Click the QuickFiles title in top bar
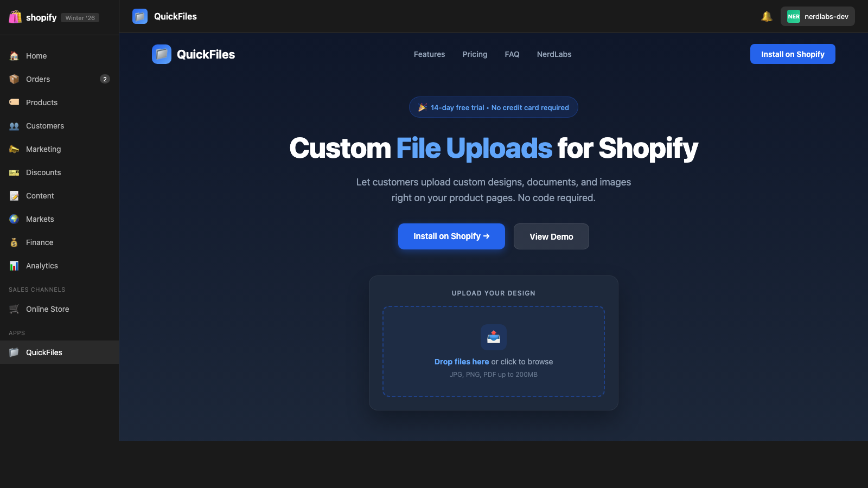 click(175, 16)
